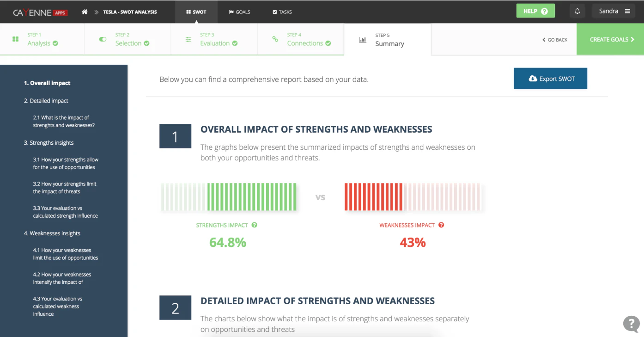This screenshot has width=644, height=337.
Task: Jump to 3. Strengths insights section
Action: point(49,143)
